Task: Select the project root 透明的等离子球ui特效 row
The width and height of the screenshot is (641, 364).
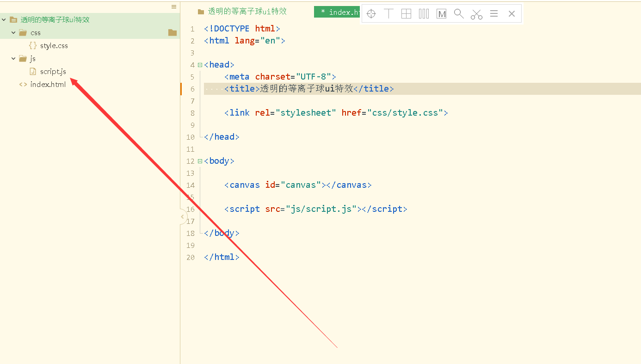Action: click(x=90, y=20)
